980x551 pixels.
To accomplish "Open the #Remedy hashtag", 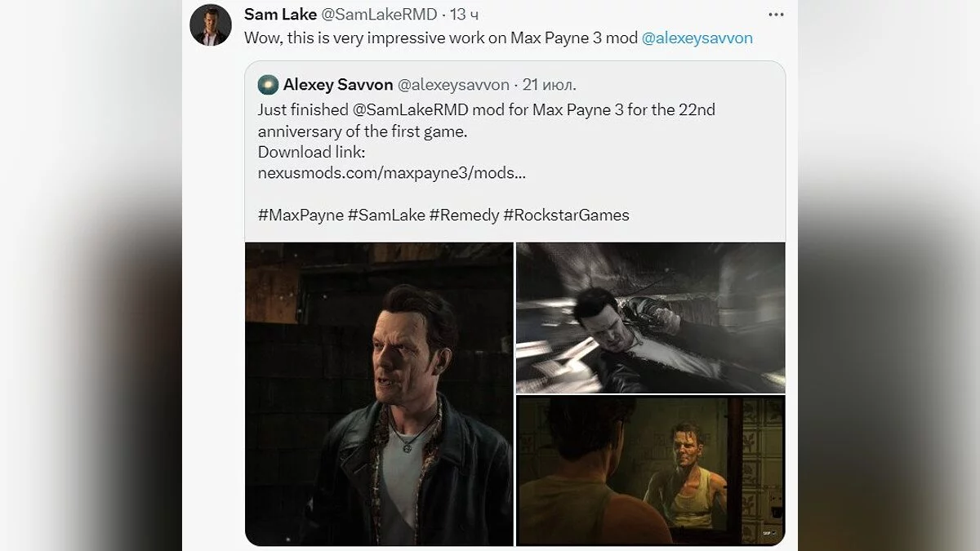I will [463, 216].
